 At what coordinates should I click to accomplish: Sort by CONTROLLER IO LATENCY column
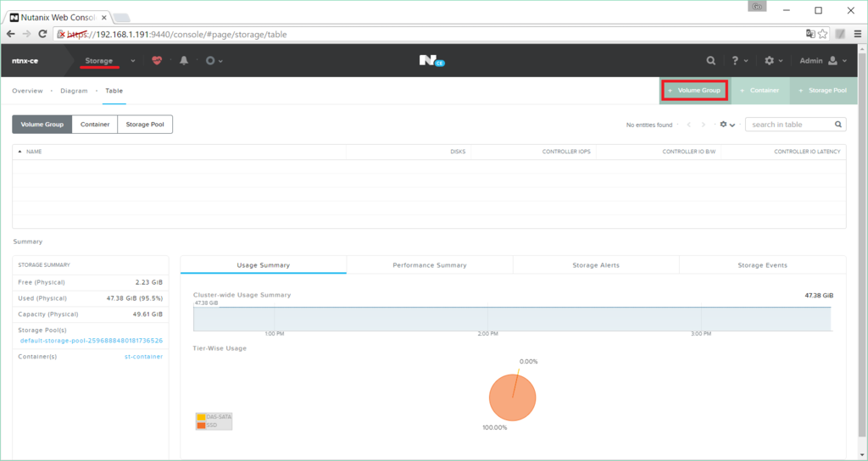click(807, 152)
